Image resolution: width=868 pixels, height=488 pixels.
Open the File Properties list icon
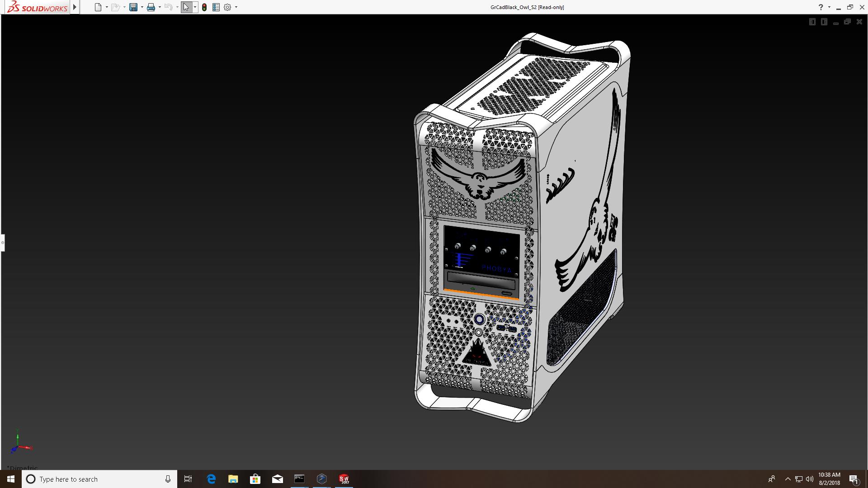216,7
